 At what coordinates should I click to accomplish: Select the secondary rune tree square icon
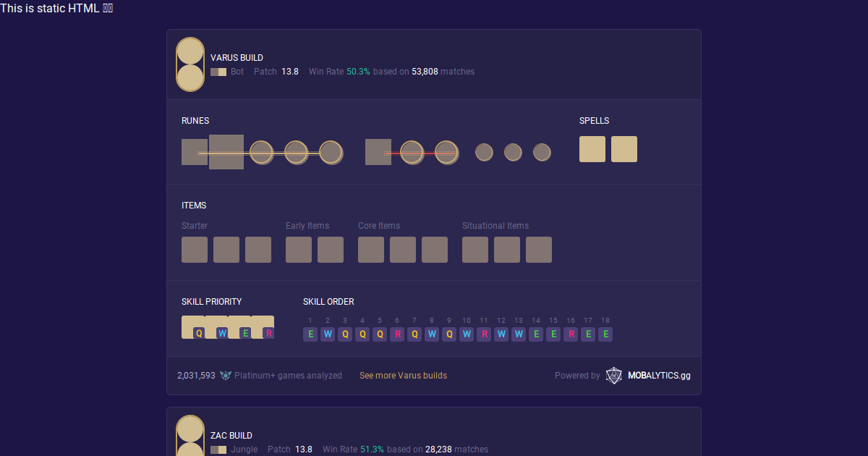click(x=378, y=152)
